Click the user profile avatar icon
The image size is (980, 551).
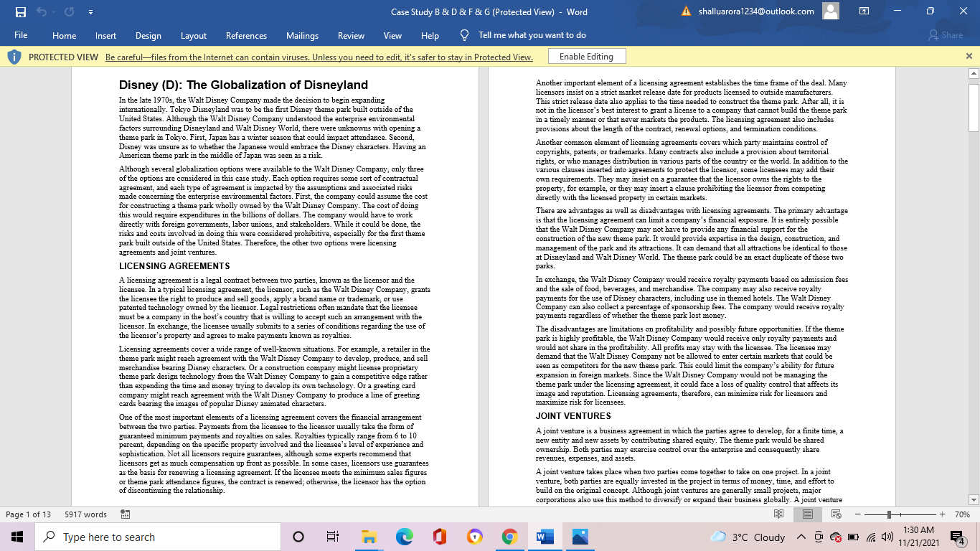830,11
